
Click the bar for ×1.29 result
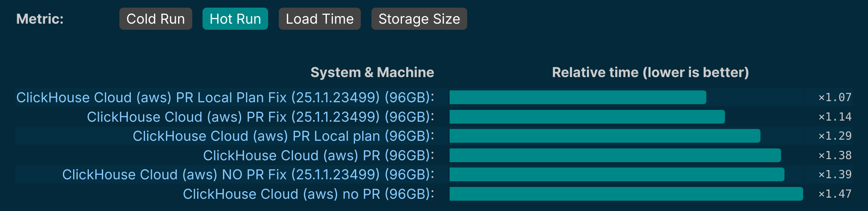(605, 136)
